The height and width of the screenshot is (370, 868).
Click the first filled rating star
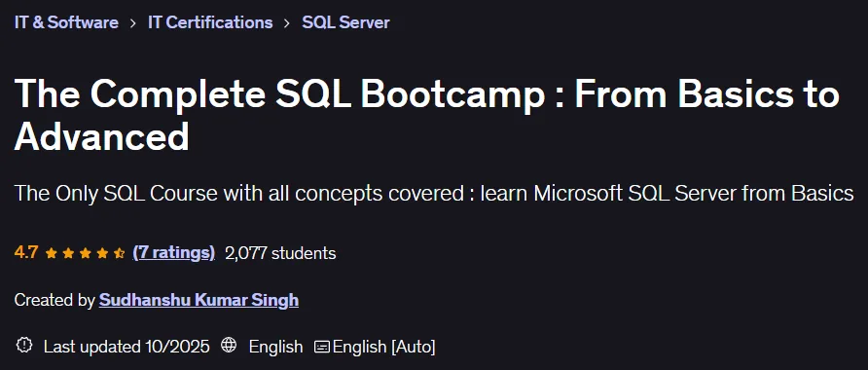[x=52, y=254]
